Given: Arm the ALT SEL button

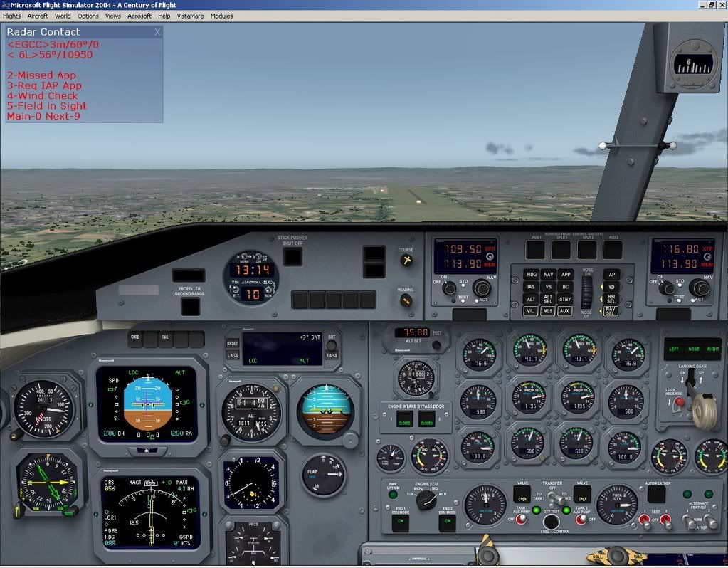Looking at the screenshot, I should tap(549, 299).
